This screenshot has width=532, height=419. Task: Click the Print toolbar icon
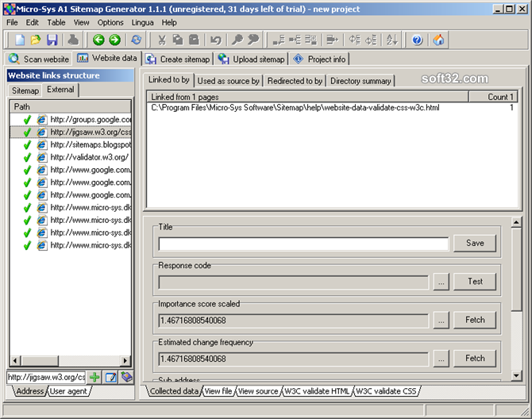tap(73, 40)
